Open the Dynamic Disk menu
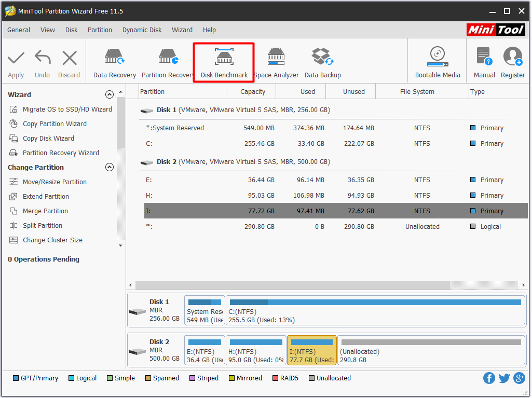Screen dimensions: 532x398 tap(142, 30)
